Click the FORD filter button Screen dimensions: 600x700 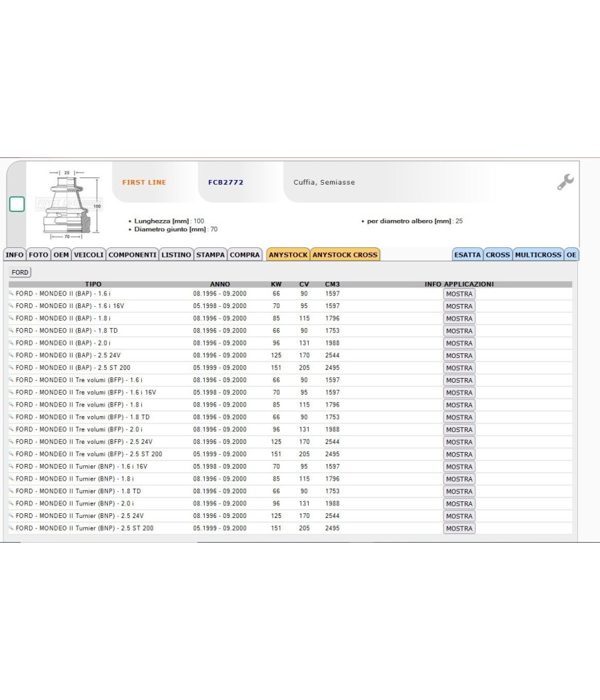[20, 272]
